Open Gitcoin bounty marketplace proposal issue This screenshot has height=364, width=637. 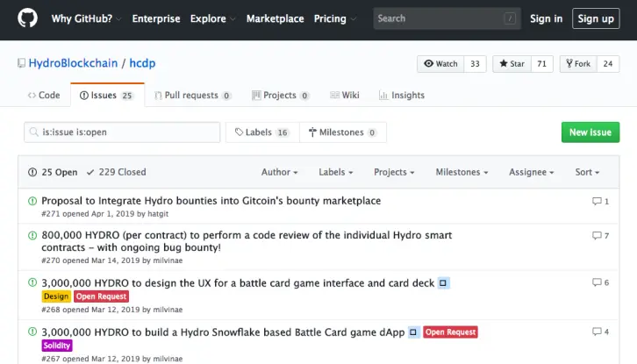pyautogui.click(x=211, y=201)
